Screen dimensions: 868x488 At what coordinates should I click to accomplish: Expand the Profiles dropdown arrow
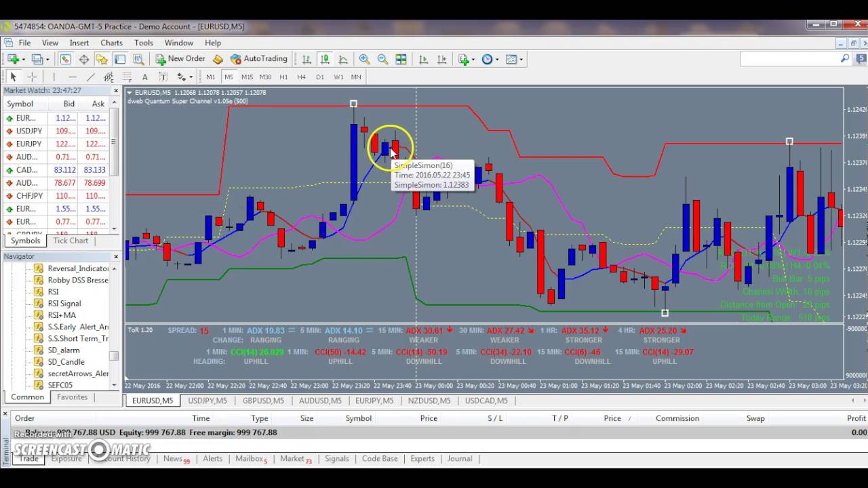(x=47, y=59)
